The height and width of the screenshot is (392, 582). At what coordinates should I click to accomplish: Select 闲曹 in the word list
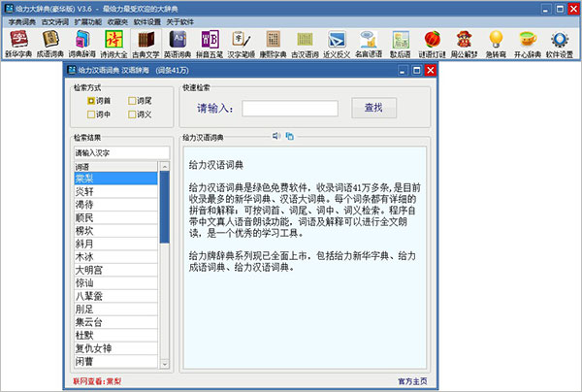[x=115, y=361]
